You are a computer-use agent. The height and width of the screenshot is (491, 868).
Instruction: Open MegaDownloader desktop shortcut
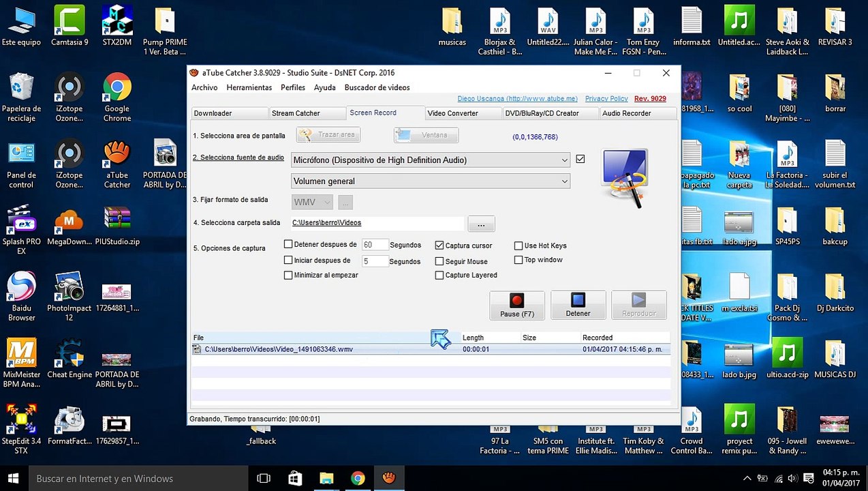pyautogui.click(x=69, y=226)
